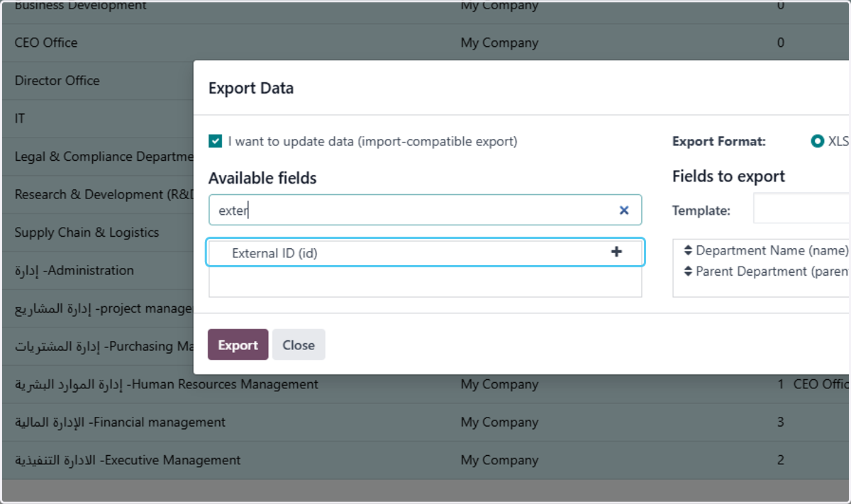This screenshot has height=504, width=851.
Task: Add External ID field with plus icon
Action: click(616, 252)
